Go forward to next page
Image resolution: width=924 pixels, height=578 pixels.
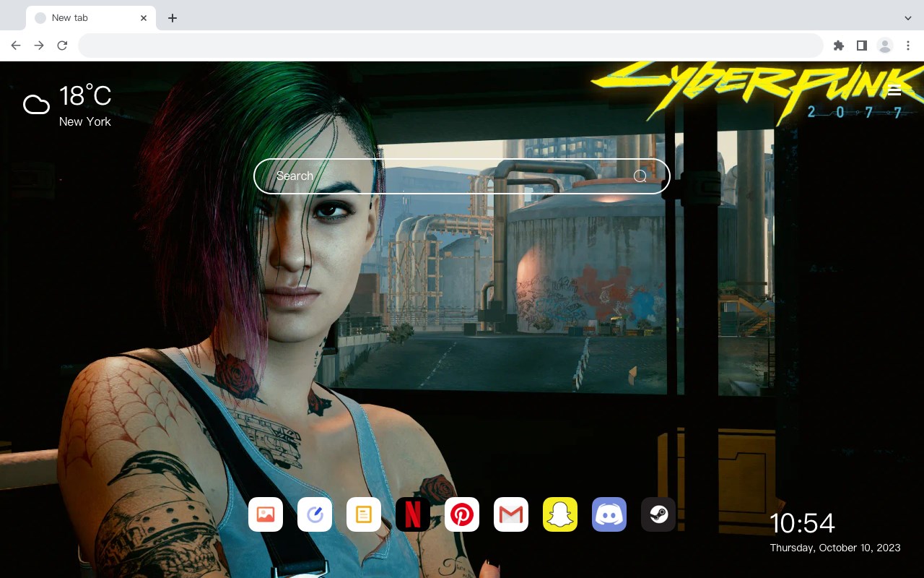(39, 46)
